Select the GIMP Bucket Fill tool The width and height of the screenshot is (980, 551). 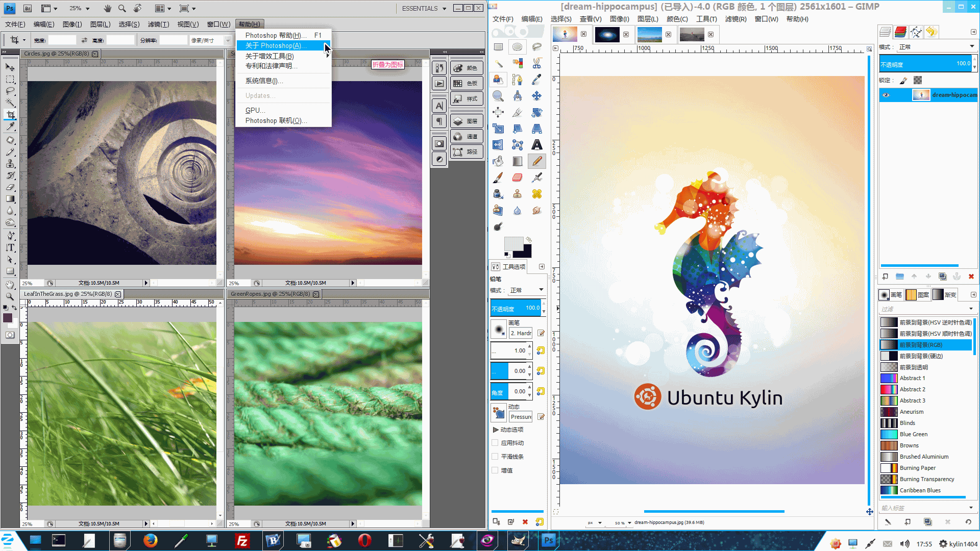click(498, 161)
